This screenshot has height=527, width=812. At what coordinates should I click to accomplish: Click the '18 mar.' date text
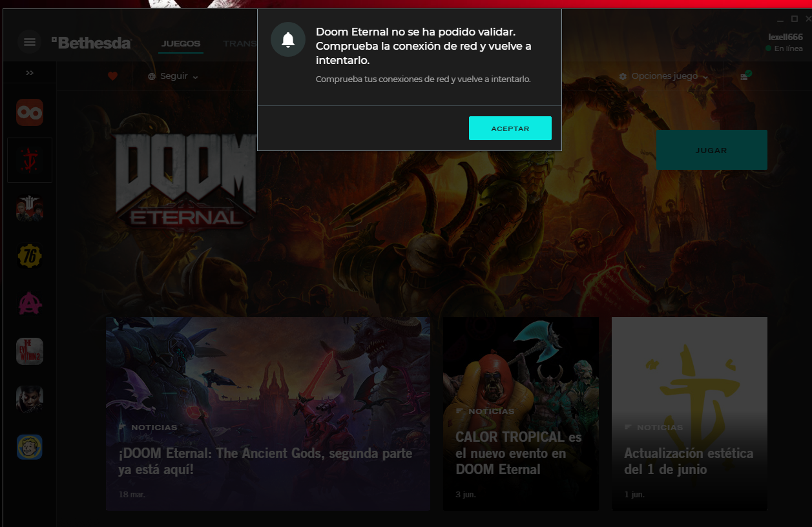point(132,495)
